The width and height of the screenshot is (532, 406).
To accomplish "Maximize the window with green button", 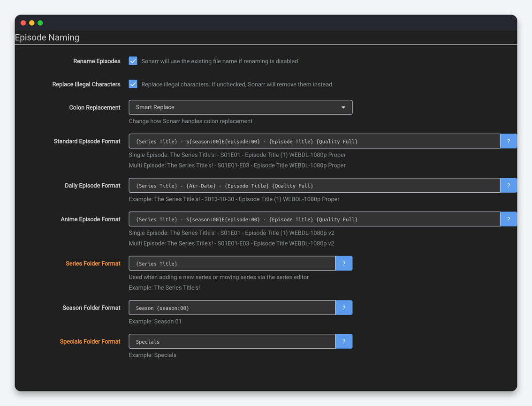I will click(x=40, y=23).
